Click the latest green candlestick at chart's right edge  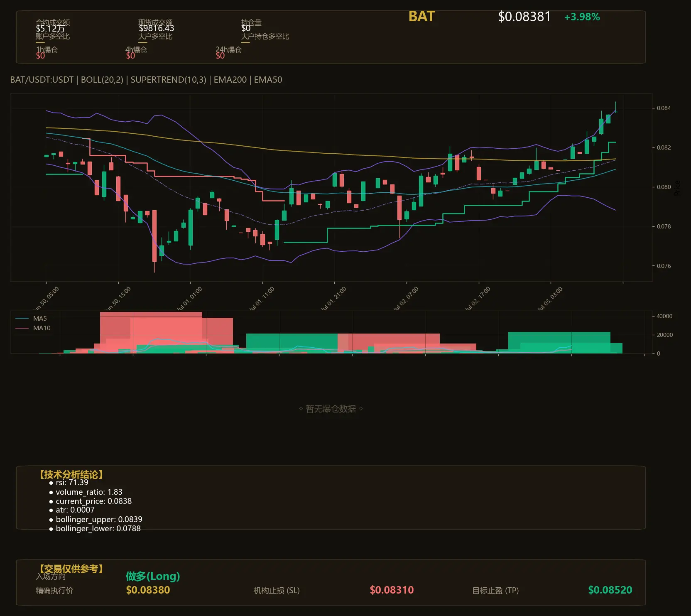[615, 111]
